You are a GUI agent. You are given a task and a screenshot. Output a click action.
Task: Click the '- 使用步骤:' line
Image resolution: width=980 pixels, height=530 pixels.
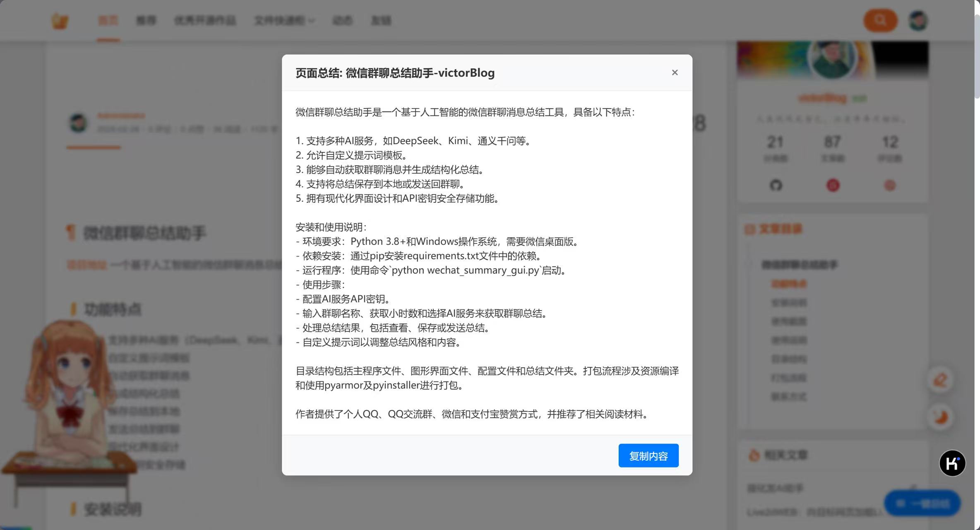pos(320,284)
